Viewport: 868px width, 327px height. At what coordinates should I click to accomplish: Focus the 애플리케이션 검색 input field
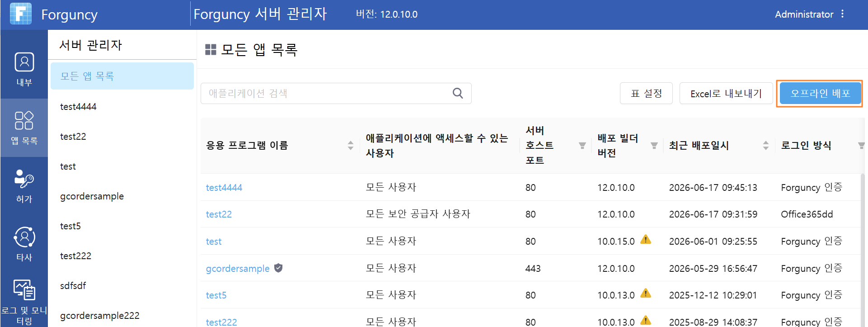click(x=336, y=93)
